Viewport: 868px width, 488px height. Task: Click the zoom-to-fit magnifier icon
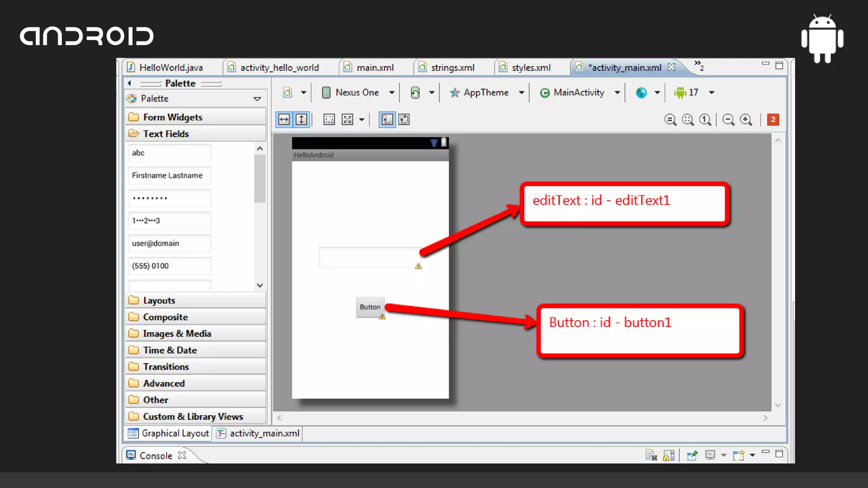point(688,120)
